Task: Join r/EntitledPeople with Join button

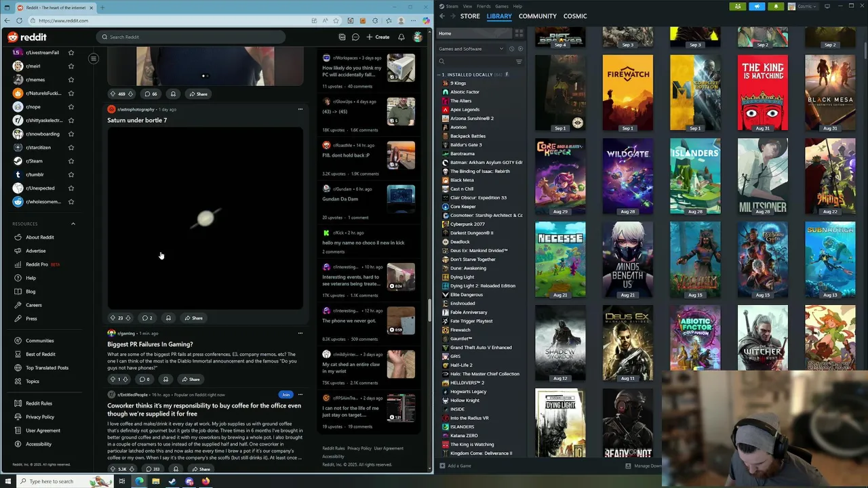Action: pyautogui.click(x=285, y=394)
